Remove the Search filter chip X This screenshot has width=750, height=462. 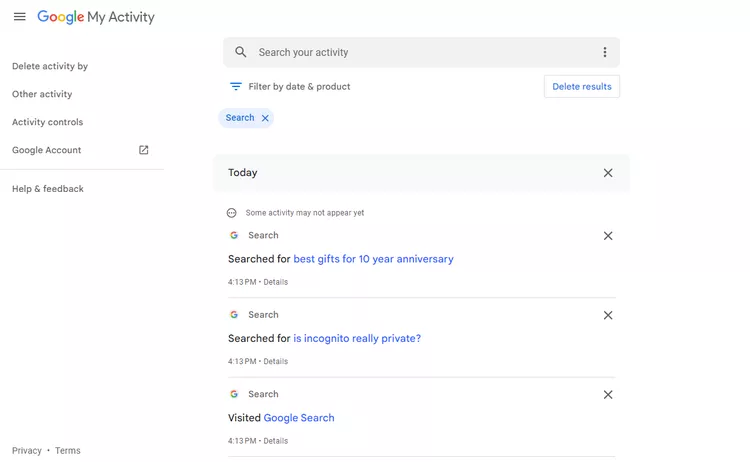265,118
